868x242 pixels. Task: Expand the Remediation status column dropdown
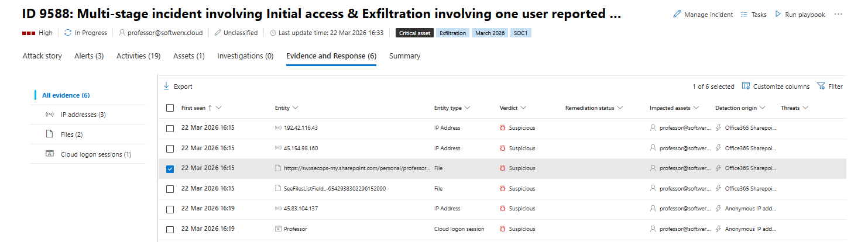click(x=620, y=108)
